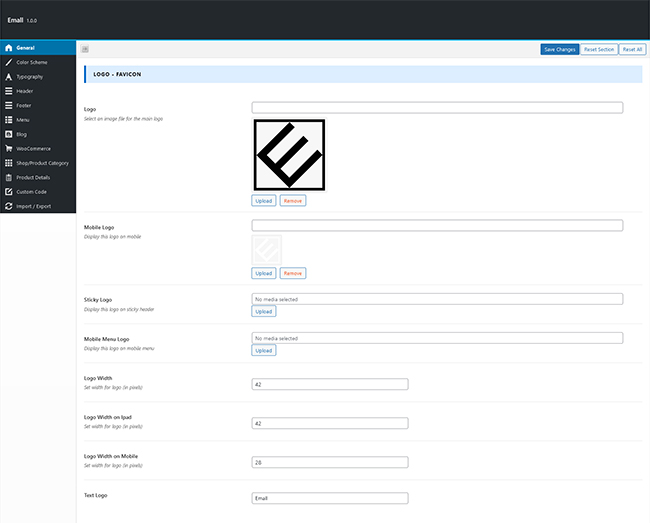The image size is (650, 523).
Task: Open the Product Details clipboard icon
Action: tap(9, 177)
